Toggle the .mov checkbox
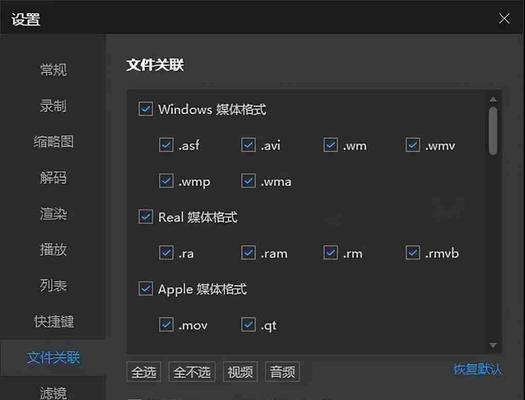Screen dimensions: 525x400 coord(166,325)
